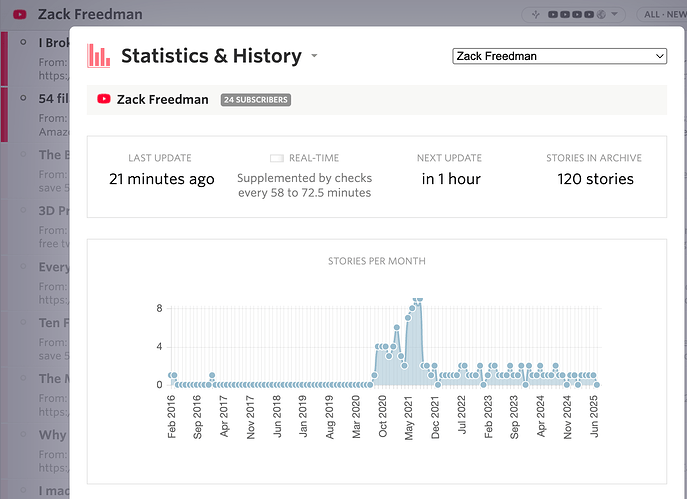
Task: Click the red bar-chart Statistics icon
Action: pyautogui.click(x=99, y=56)
